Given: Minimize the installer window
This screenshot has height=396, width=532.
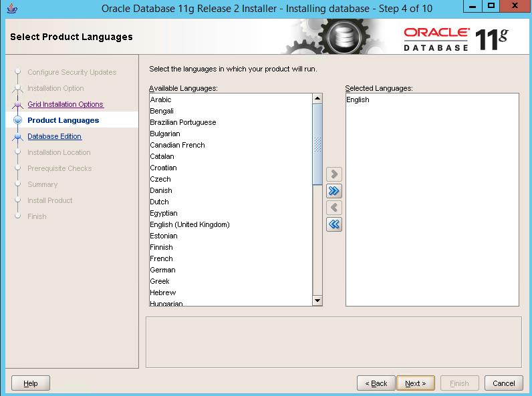Looking at the screenshot, I should [473, 6].
